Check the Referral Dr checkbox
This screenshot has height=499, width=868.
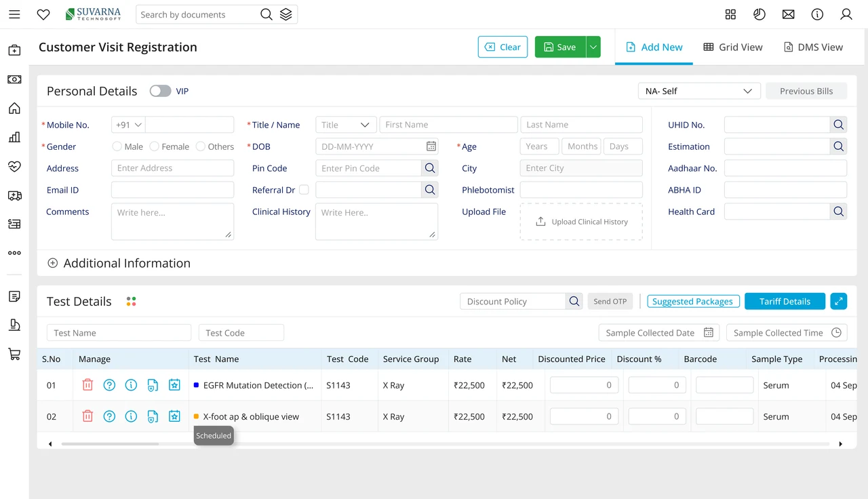[304, 190]
